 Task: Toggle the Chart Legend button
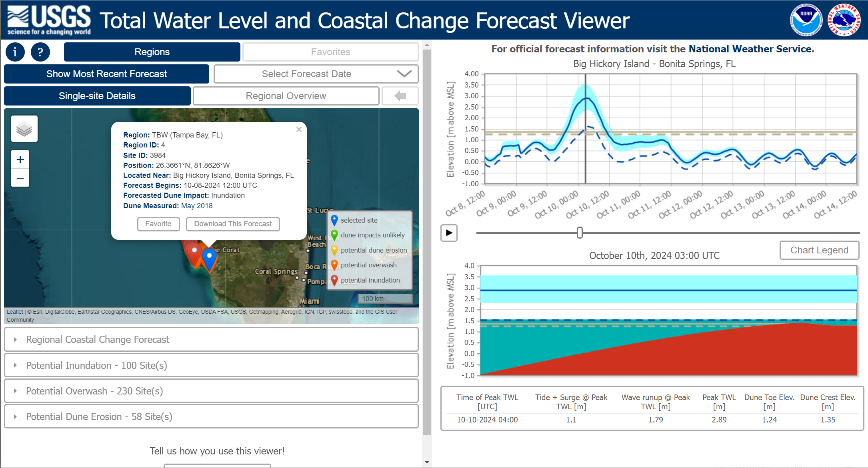(x=819, y=250)
